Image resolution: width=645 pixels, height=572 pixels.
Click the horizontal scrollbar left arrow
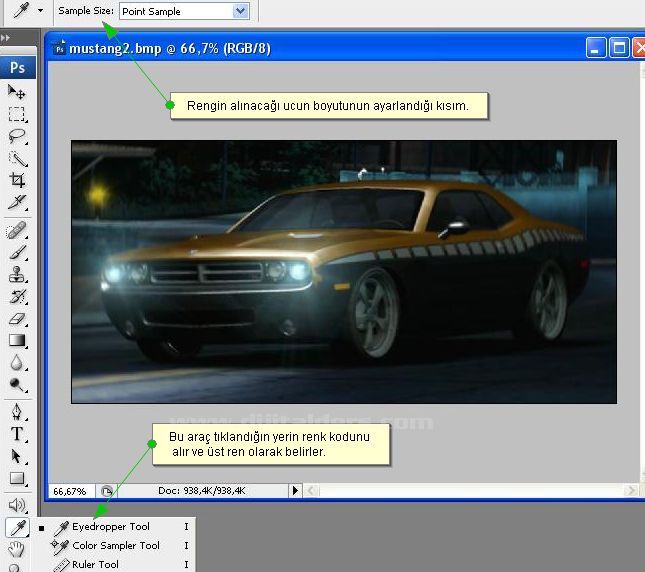[311, 490]
